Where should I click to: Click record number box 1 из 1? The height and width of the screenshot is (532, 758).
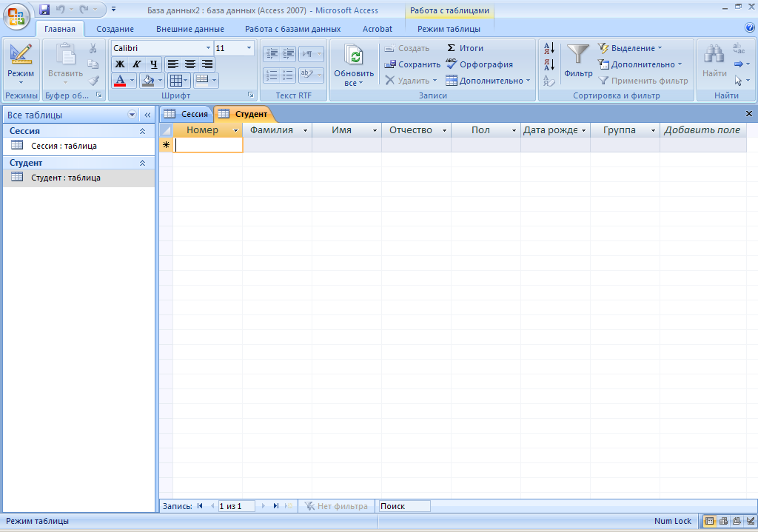click(236, 506)
